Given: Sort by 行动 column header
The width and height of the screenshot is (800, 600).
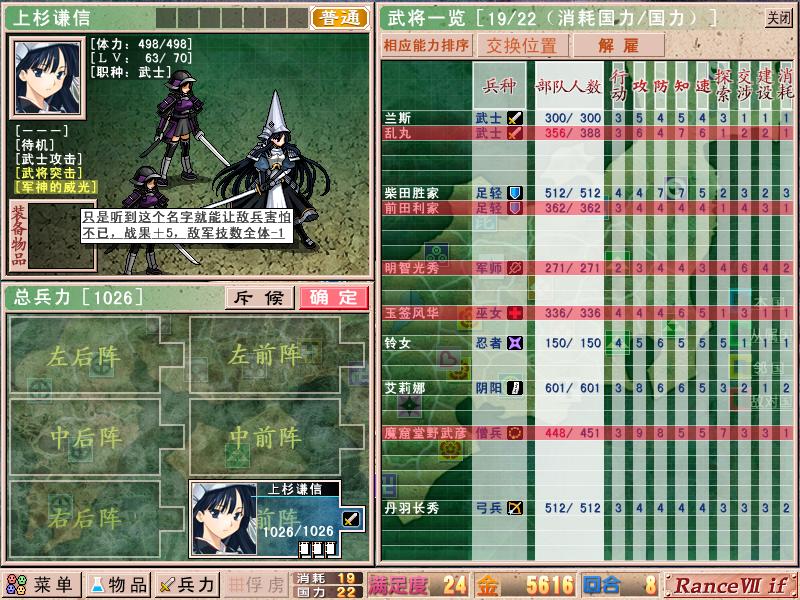Looking at the screenshot, I should click(618, 86).
